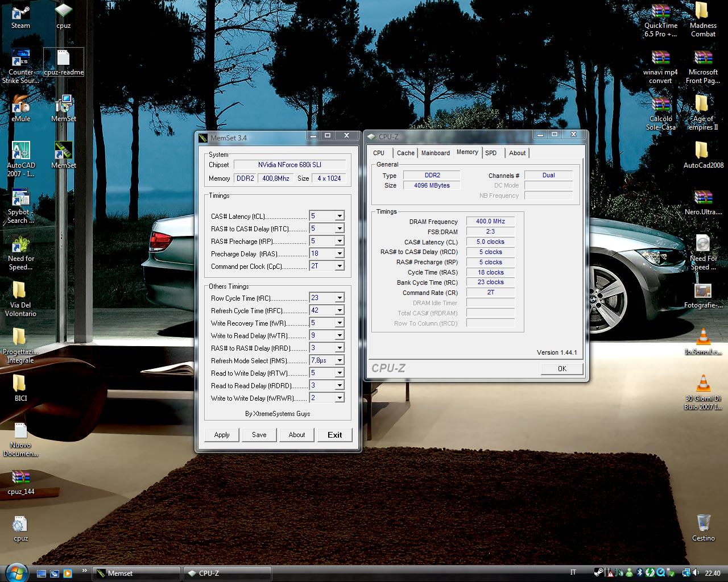Image resolution: width=728 pixels, height=582 pixels.
Task: Switch to the CPU tab in CPU-Z
Action: coord(379,153)
